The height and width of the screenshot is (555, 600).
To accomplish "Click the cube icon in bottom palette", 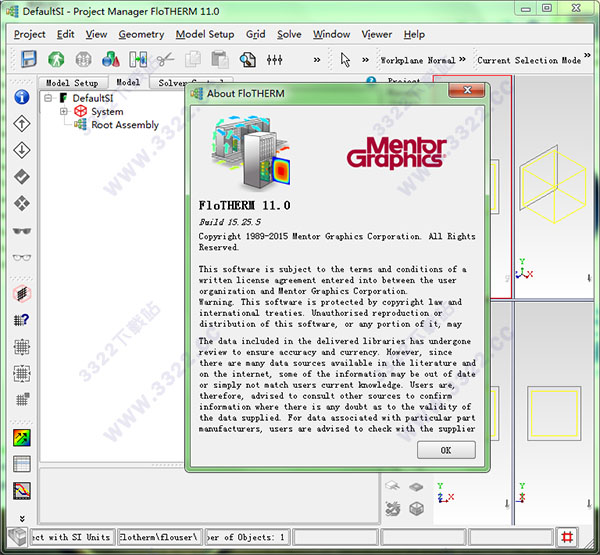I will [x=416, y=509].
